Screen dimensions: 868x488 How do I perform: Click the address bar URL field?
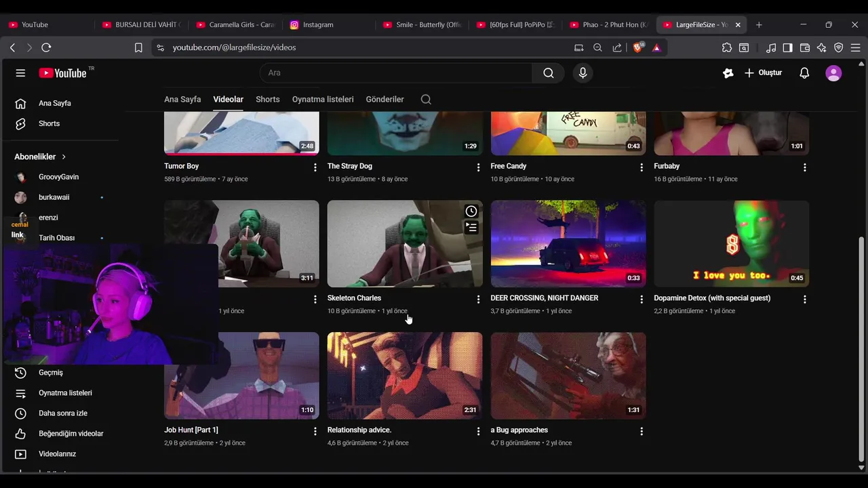click(x=366, y=47)
